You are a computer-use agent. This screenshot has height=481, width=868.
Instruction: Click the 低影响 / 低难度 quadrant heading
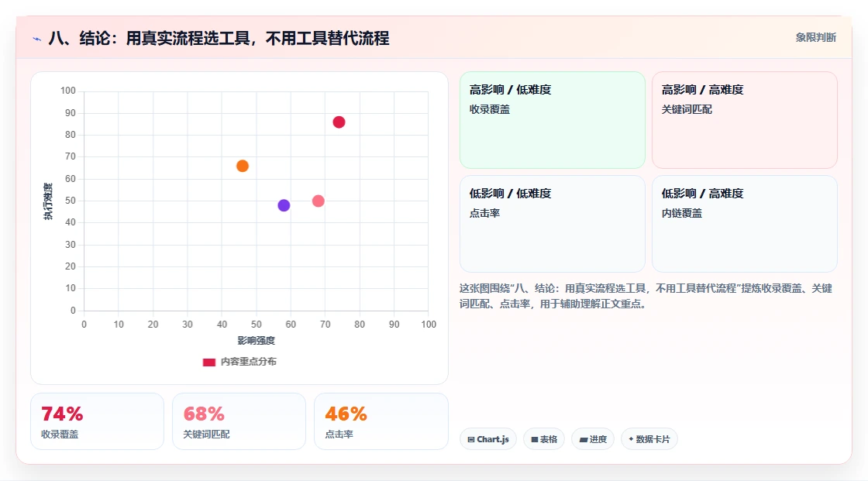coord(511,193)
